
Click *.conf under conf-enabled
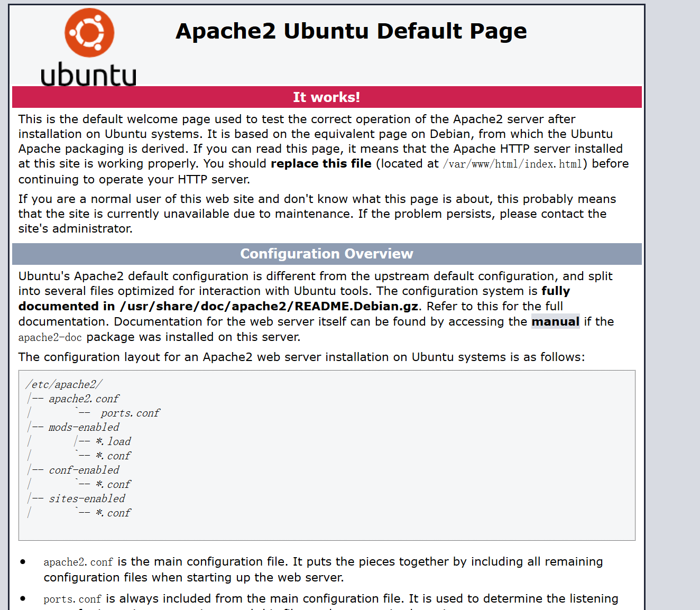[113, 484]
